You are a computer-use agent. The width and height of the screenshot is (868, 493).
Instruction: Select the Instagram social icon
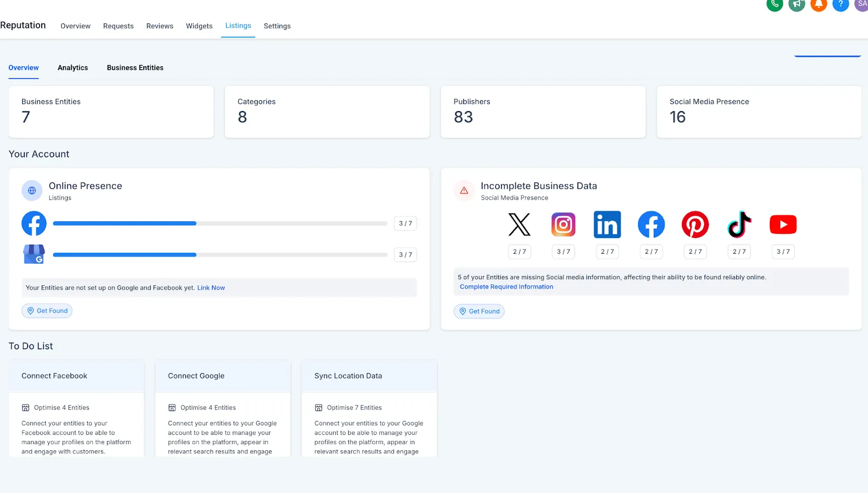click(563, 225)
